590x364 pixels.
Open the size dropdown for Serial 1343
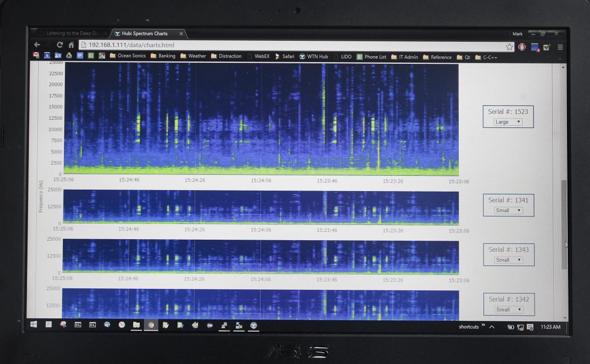point(508,260)
